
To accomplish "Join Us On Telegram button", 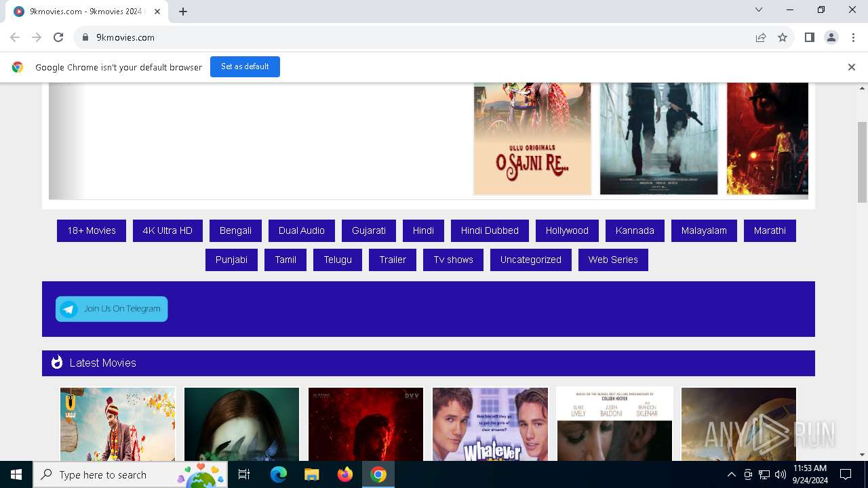I will pyautogui.click(x=112, y=309).
